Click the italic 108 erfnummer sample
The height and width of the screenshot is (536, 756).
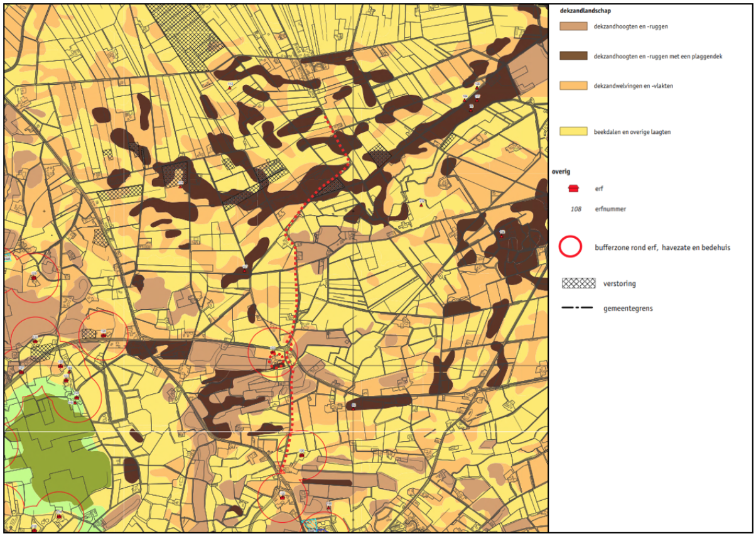pos(575,209)
